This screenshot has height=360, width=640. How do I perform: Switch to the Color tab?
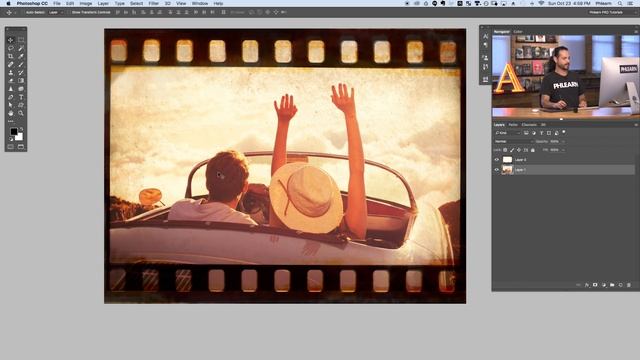tap(518, 31)
